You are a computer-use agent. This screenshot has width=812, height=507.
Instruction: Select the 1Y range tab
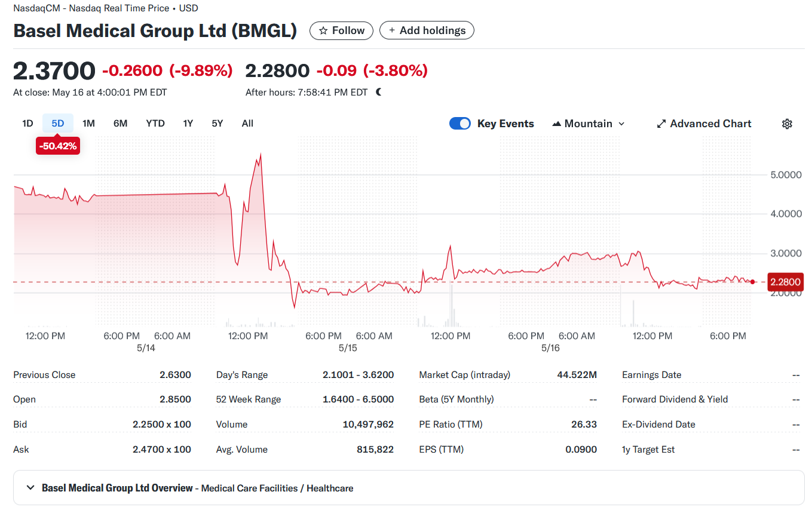click(x=188, y=124)
